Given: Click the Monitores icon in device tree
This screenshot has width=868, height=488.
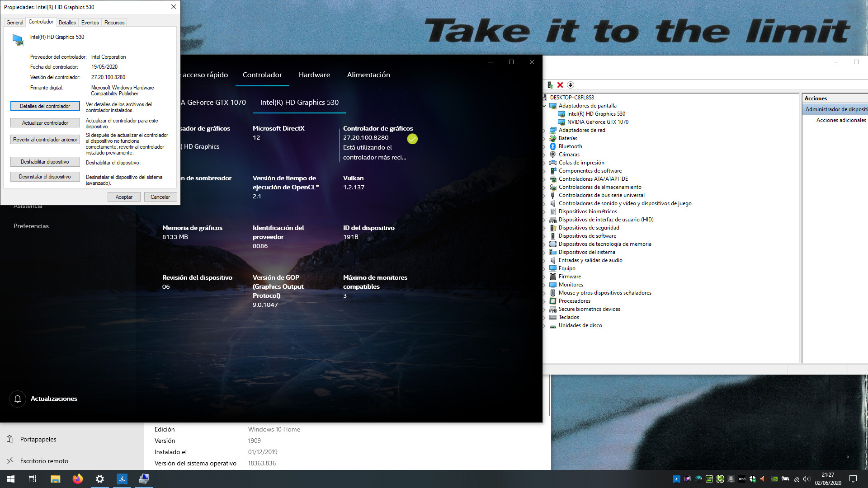Looking at the screenshot, I should 552,285.
